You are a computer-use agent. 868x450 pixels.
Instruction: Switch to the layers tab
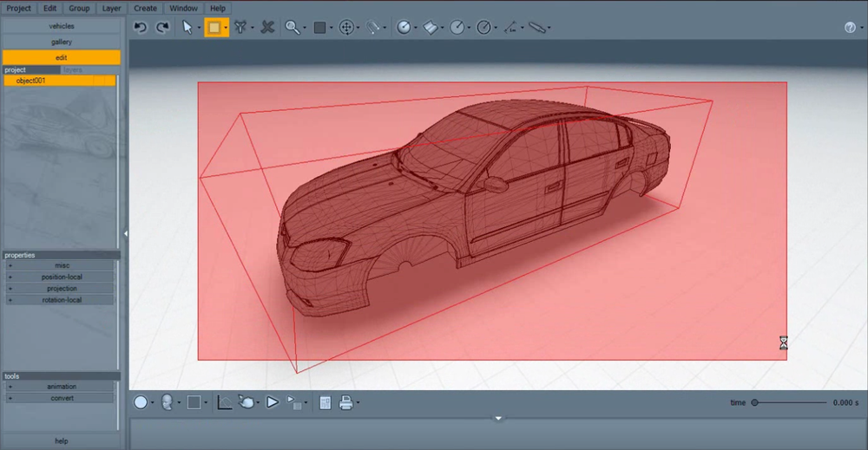pos(73,70)
